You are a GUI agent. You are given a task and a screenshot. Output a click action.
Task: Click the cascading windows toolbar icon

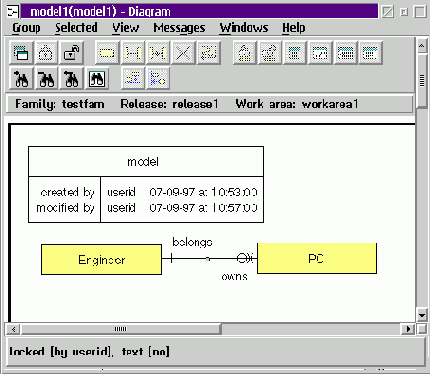click(x=21, y=53)
